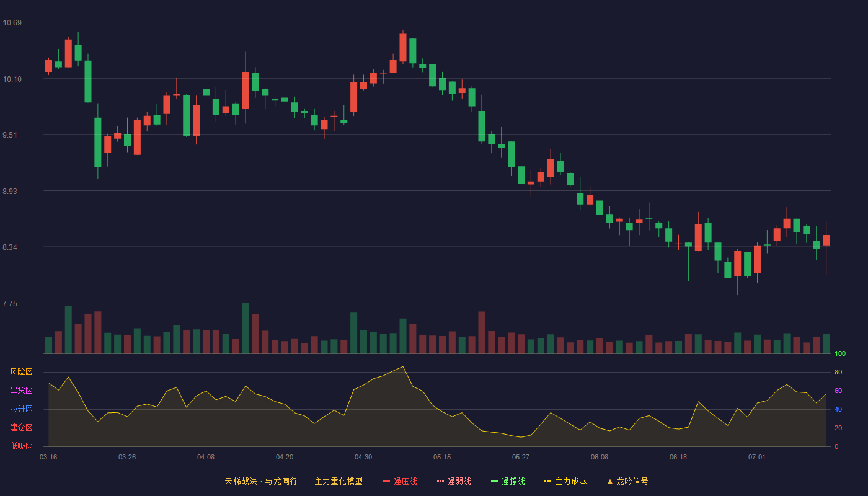Toggle the 主力成本 legend item

[x=565, y=481]
